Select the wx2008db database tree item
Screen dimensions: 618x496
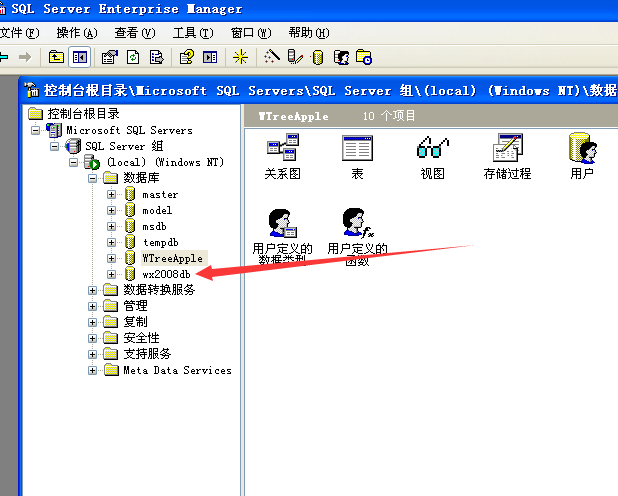[166, 274]
